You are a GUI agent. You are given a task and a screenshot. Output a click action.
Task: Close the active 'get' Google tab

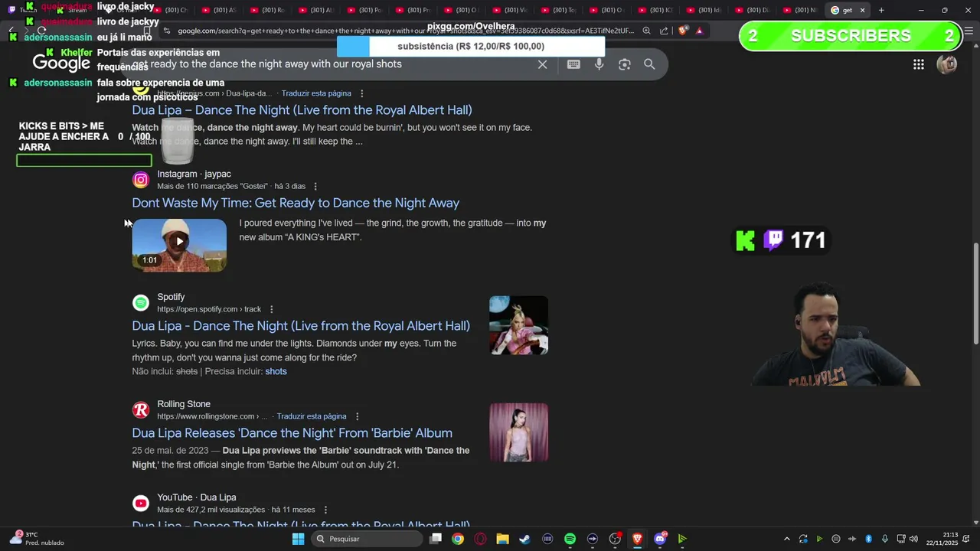pos(862,10)
